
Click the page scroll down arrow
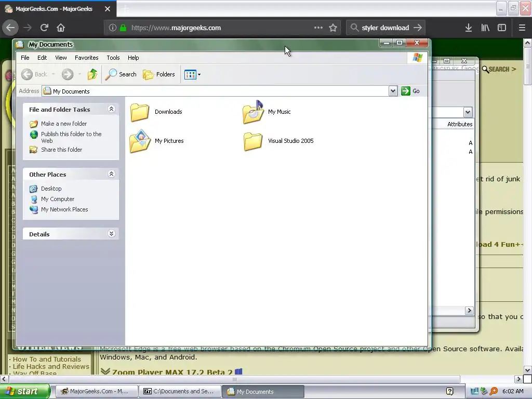tap(528, 370)
